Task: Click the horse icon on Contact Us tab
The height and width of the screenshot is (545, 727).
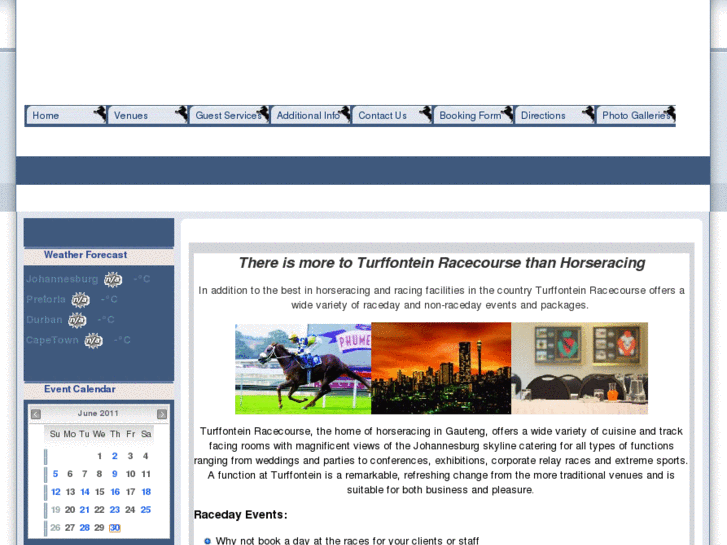Action: (x=426, y=113)
